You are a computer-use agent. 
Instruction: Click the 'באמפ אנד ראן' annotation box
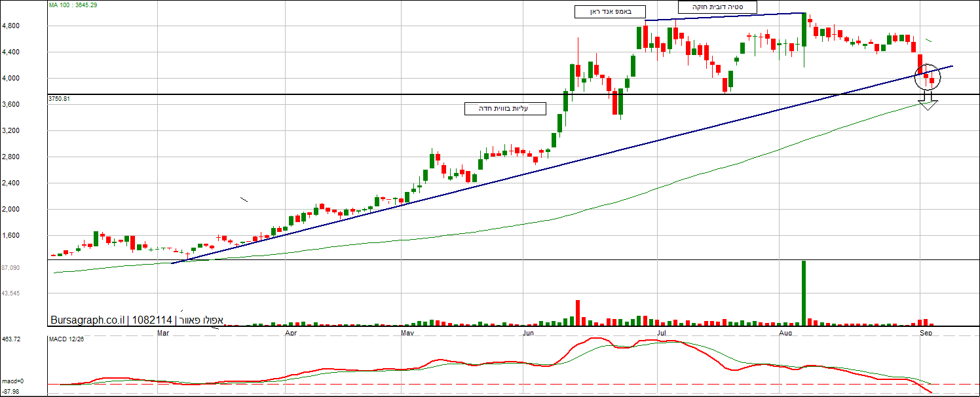click(x=610, y=12)
